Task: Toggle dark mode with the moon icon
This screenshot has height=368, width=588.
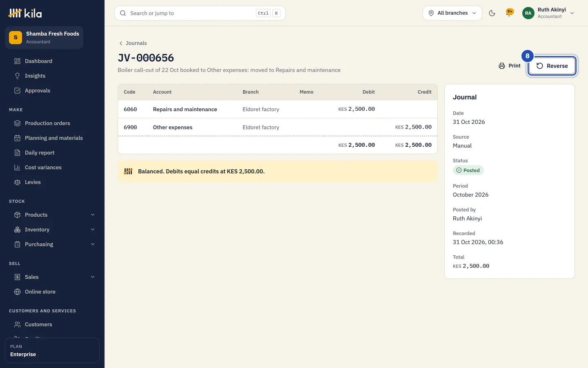Action: [492, 13]
